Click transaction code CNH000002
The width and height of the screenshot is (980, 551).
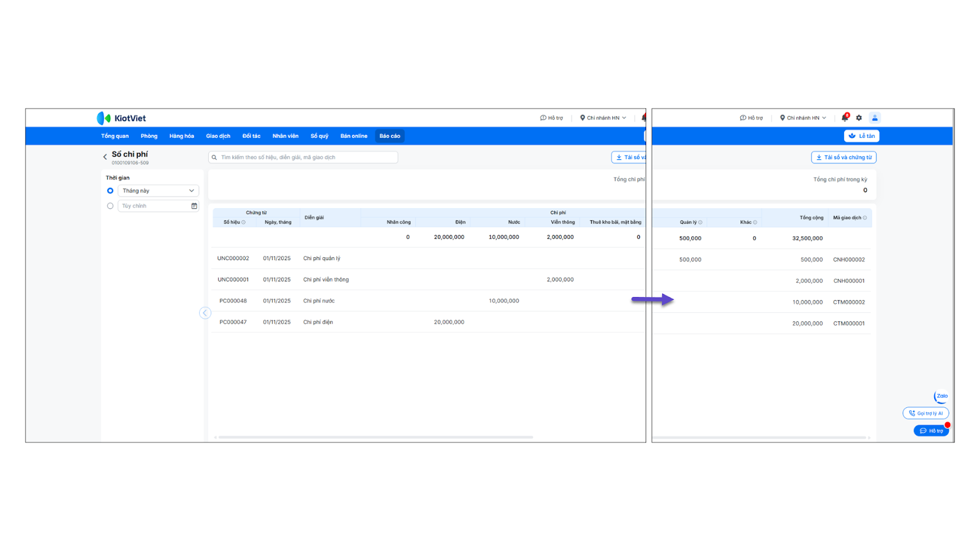pyautogui.click(x=849, y=260)
